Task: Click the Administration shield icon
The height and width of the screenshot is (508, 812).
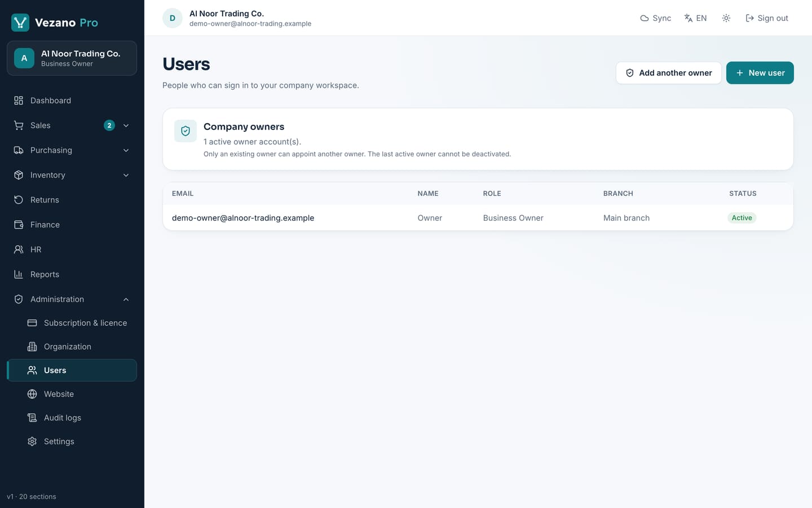Action: point(19,299)
